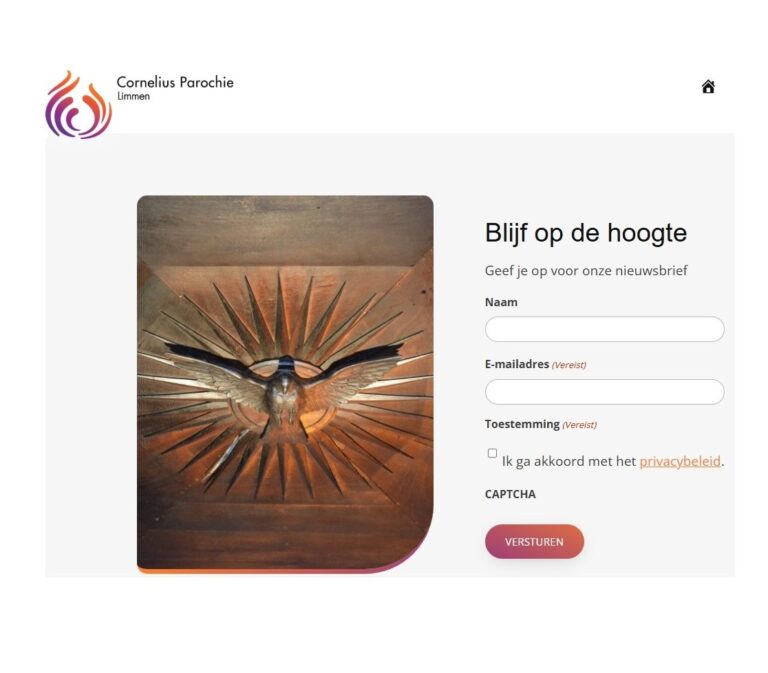Open the privacybeleid link
This screenshot has height=673, width=768.
(x=680, y=461)
